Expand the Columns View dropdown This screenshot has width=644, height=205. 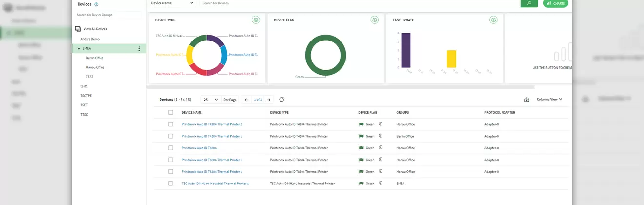pyautogui.click(x=549, y=99)
